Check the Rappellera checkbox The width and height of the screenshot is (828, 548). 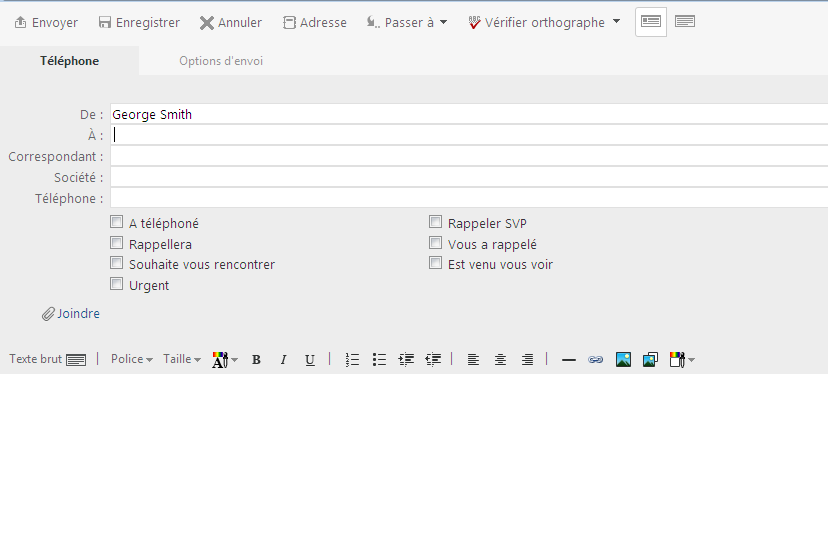click(x=116, y=243)
